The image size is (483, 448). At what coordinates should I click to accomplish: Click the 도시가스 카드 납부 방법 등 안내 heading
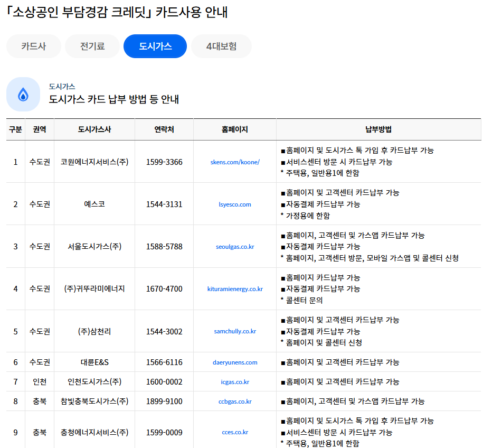[x=114, y=99]
